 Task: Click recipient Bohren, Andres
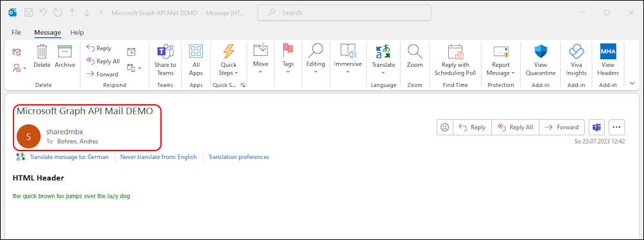78,141
